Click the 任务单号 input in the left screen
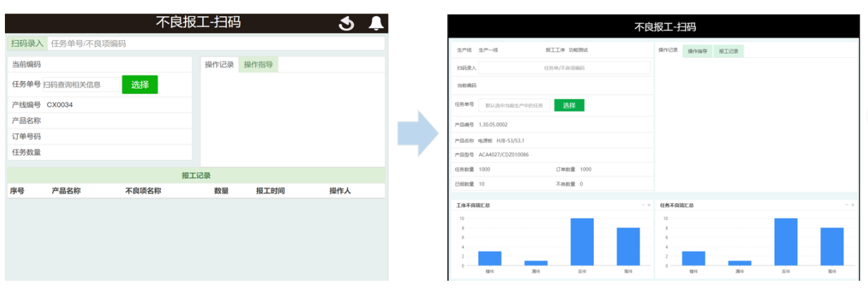Viewport: 868px width, 290px height. point(81,85)
